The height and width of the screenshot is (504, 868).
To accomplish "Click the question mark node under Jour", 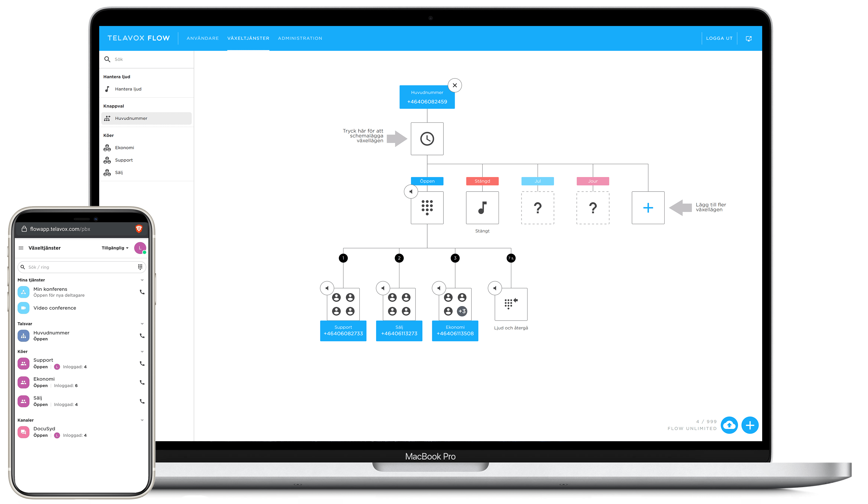I will coord(593,207).
